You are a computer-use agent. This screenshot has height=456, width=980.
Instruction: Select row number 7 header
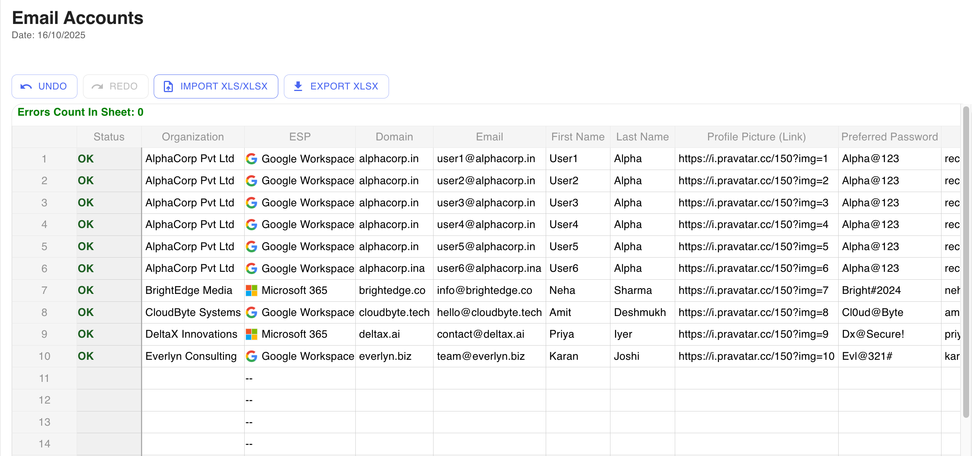pyautogui.click(x=45, y=291)
